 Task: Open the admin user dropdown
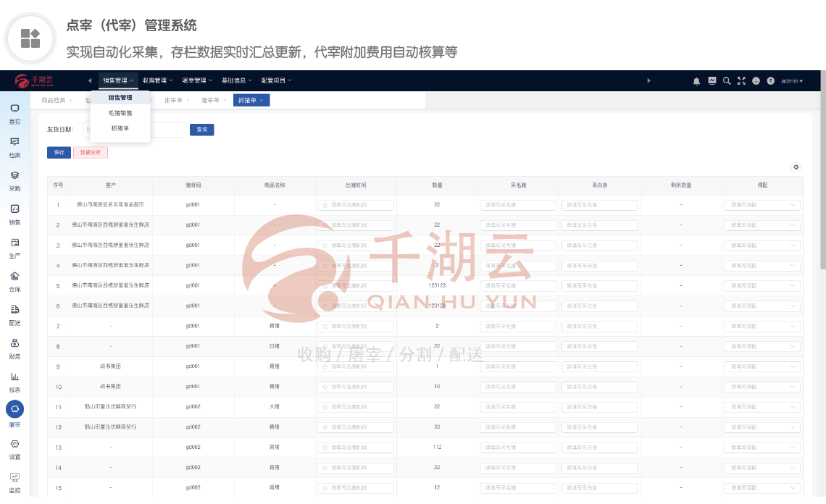click(792, 81)
